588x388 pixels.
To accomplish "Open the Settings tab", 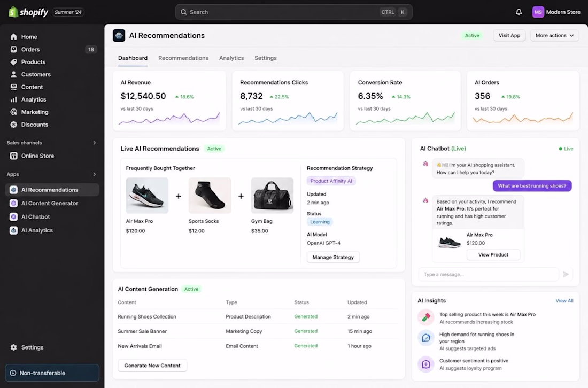I will [x=266, y=58].
